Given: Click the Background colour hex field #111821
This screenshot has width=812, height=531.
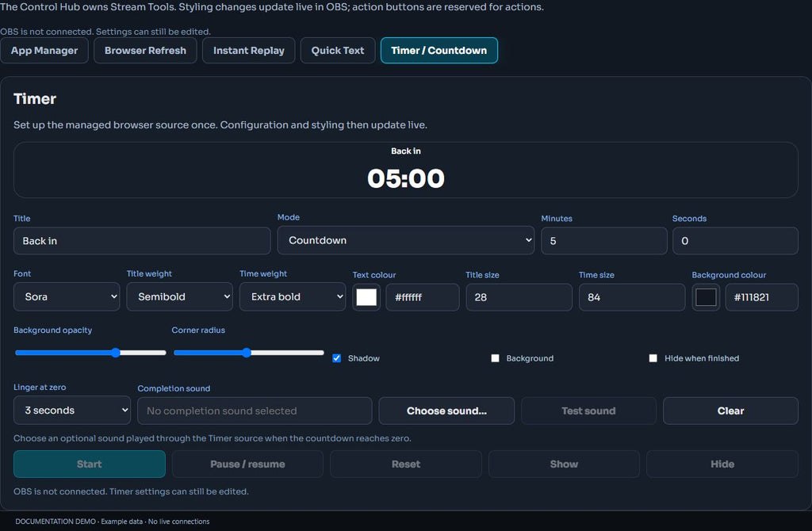Looking at the screenshot, I should coord(761,297).
